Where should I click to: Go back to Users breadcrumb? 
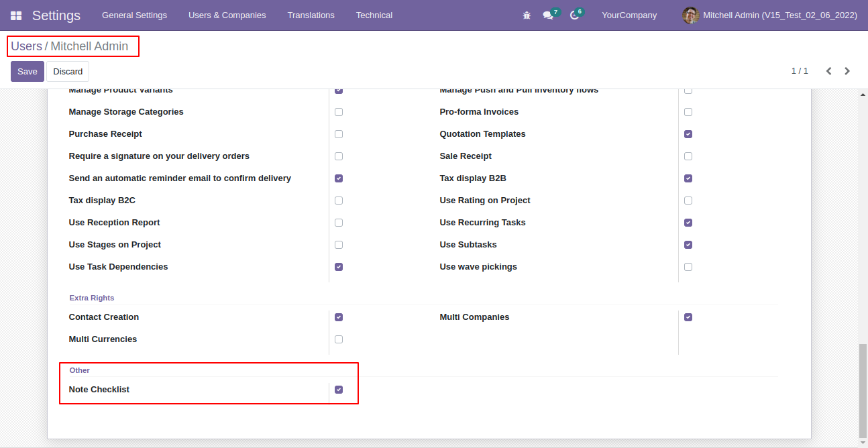26,46
